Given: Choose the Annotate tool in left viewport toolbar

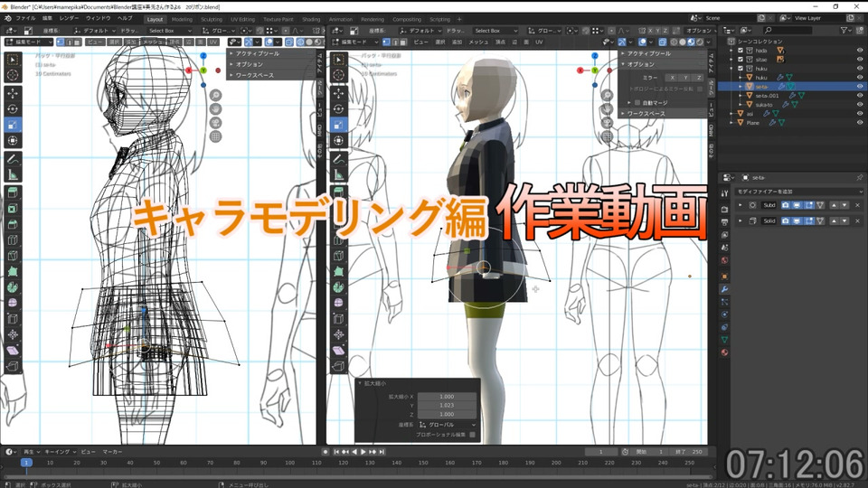Looking at the screenshot, I should coord(12,159).
